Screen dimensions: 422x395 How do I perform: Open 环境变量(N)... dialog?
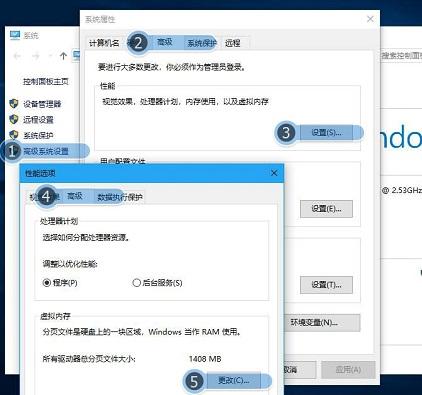point(322,323)
